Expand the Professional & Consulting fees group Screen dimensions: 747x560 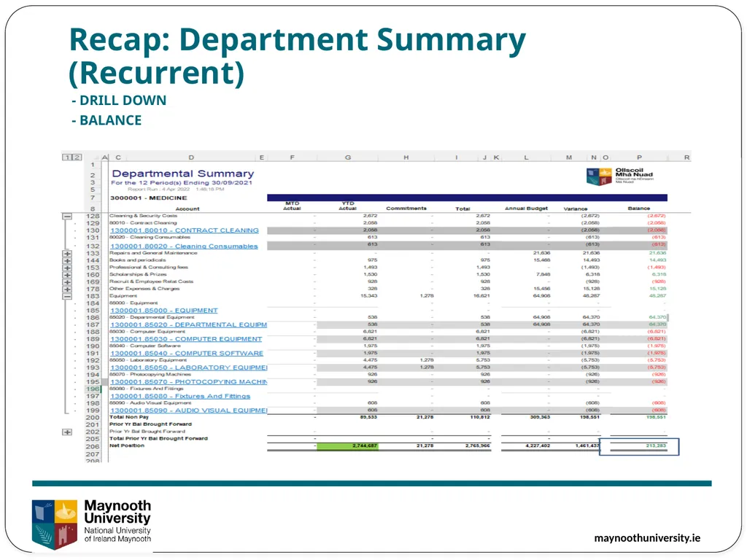tap(67, 268)
